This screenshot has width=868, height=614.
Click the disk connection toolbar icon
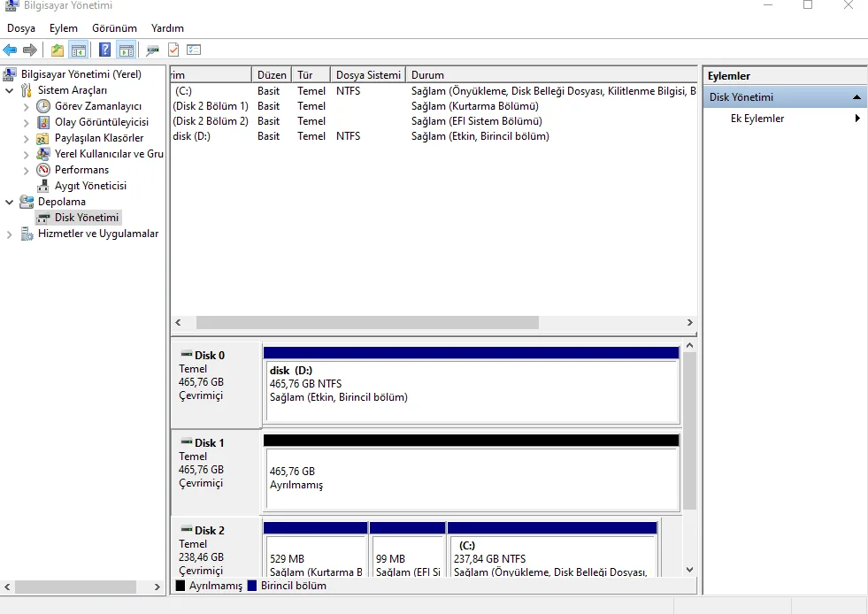(152, 50)
